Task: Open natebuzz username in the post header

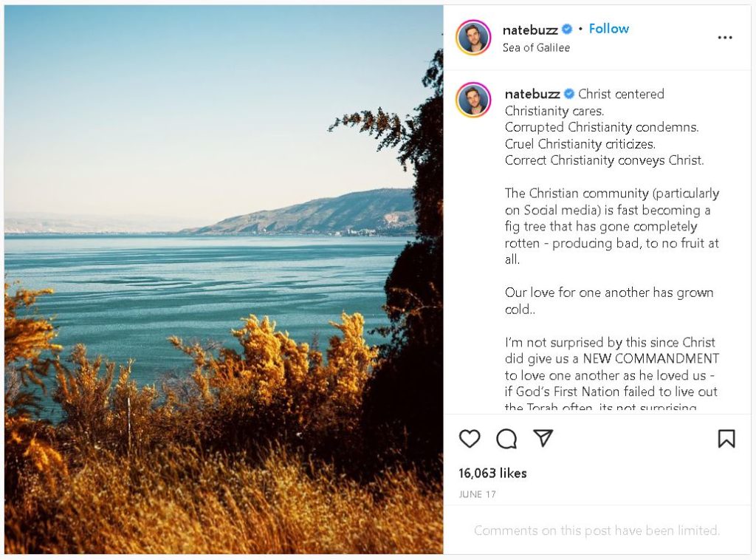Action: [529, 30]
